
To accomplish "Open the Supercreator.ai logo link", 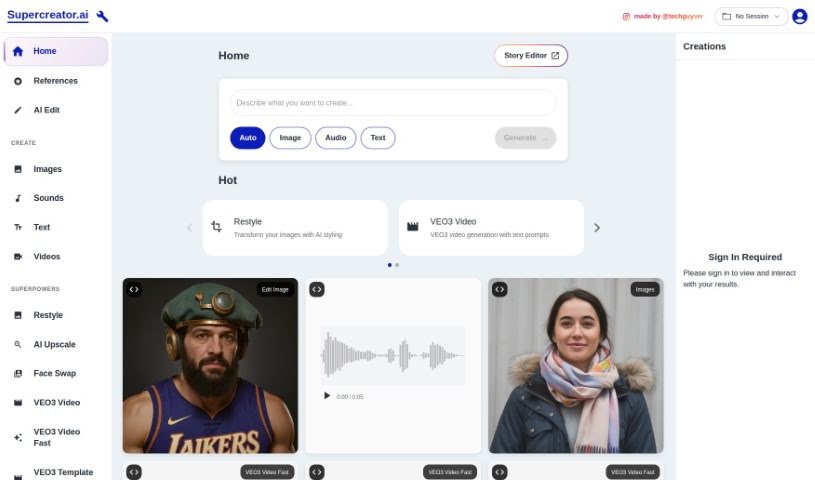I will [x=48, y=15].
